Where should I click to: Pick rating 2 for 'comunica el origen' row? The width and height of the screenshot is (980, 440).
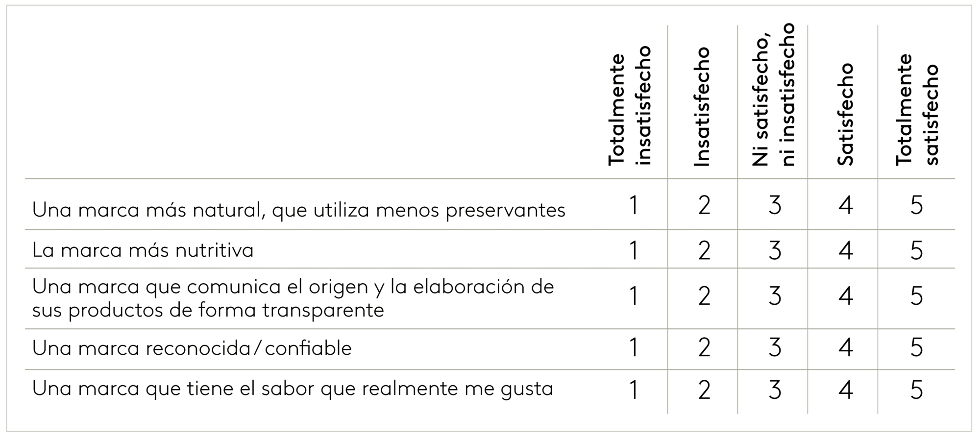704,296
